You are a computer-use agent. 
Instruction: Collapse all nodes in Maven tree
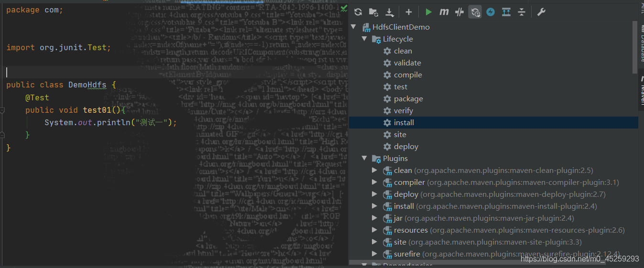pos(522,12)
